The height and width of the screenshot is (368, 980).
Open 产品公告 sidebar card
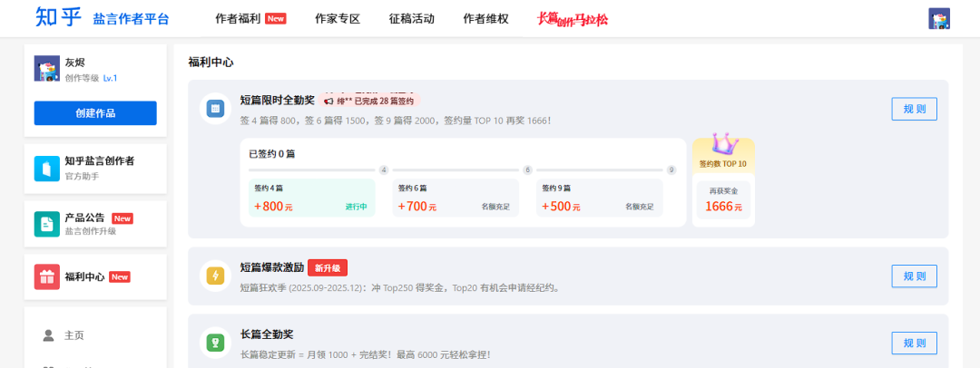(95, 224)
